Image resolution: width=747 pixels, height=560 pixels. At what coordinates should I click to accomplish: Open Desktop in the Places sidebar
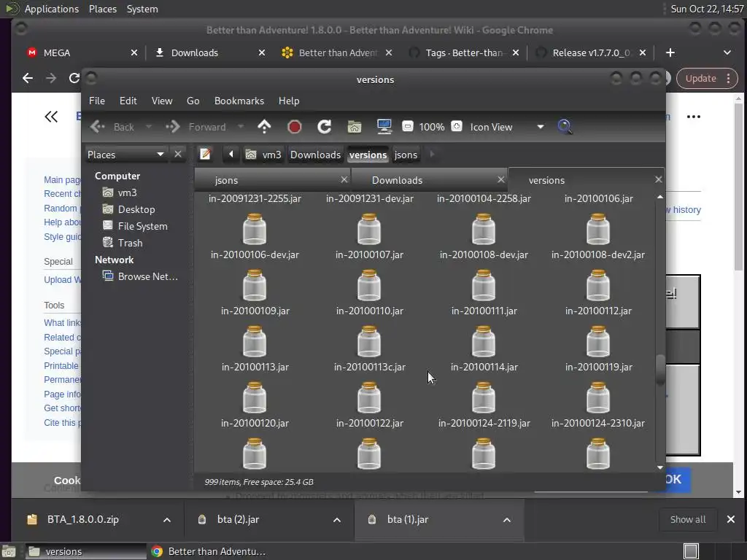pyautogui.click(x=136, y=209)
